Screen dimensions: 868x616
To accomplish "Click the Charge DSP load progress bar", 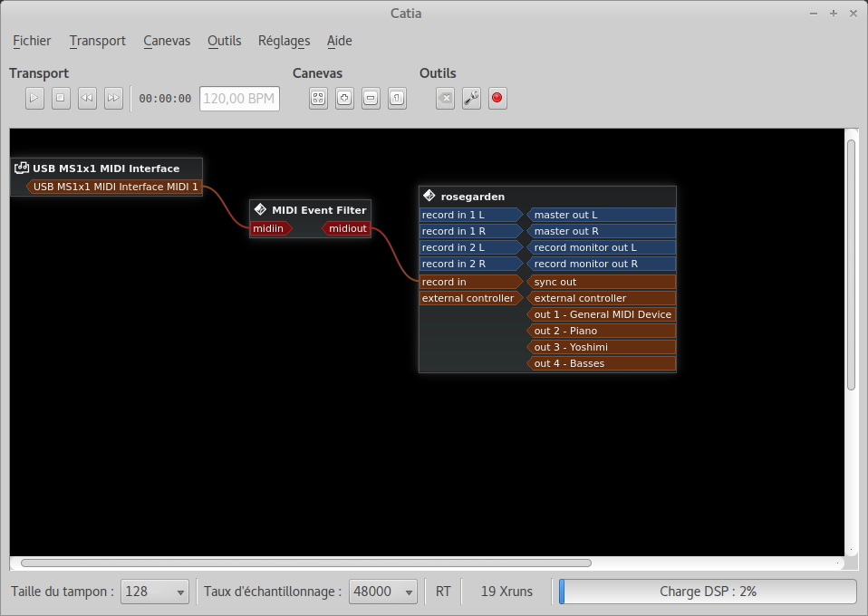I will (x=708, y=592).
